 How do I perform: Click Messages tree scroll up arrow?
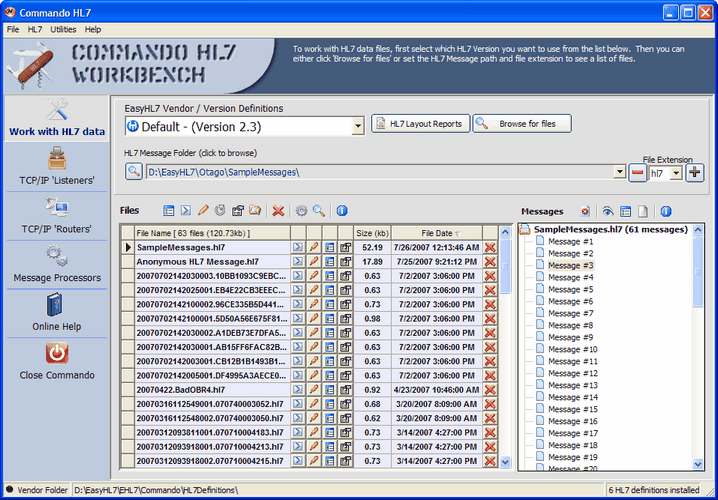click(x=698, y=229)
